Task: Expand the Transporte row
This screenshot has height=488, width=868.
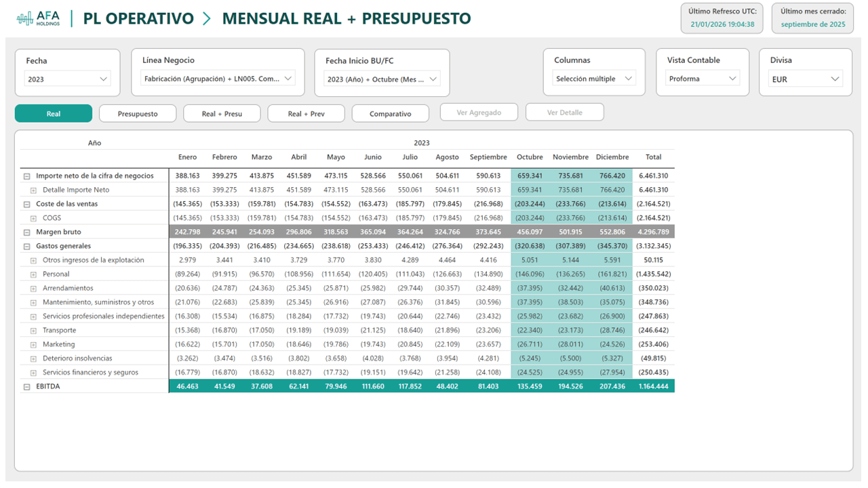Action: 33,331
